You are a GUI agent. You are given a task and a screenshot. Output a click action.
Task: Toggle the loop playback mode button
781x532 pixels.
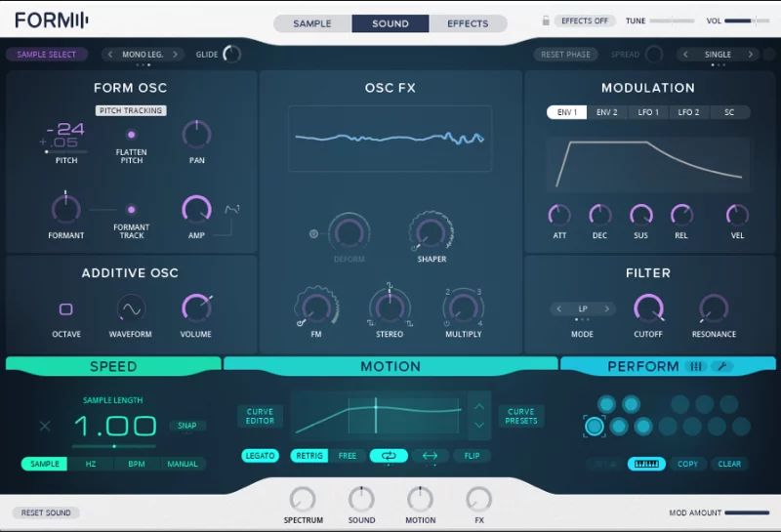point(389,456)
